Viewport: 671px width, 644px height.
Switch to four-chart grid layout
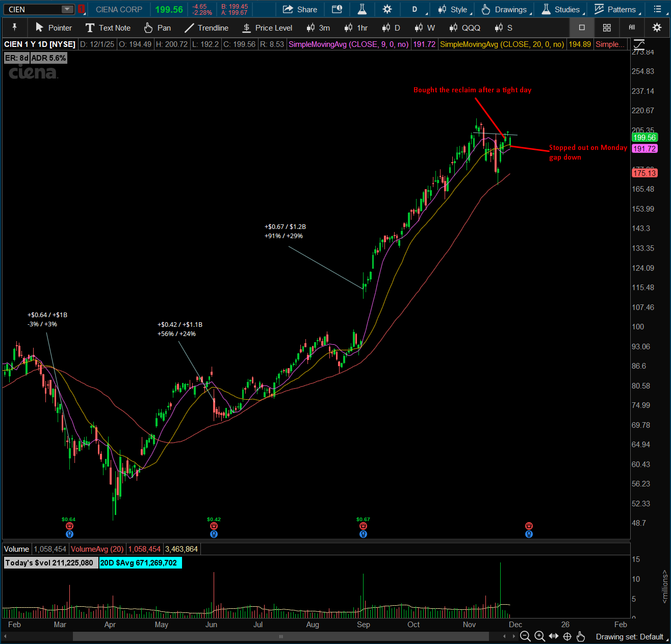click(x=607, y=28)
